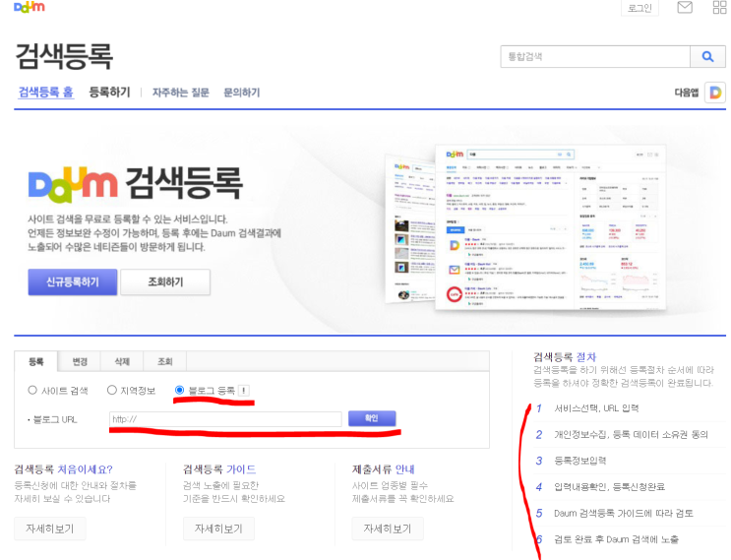The width and height of the screenshot is (731, 560).
Task: Click the search magnifier button
Action: click(x=707, y=57)
